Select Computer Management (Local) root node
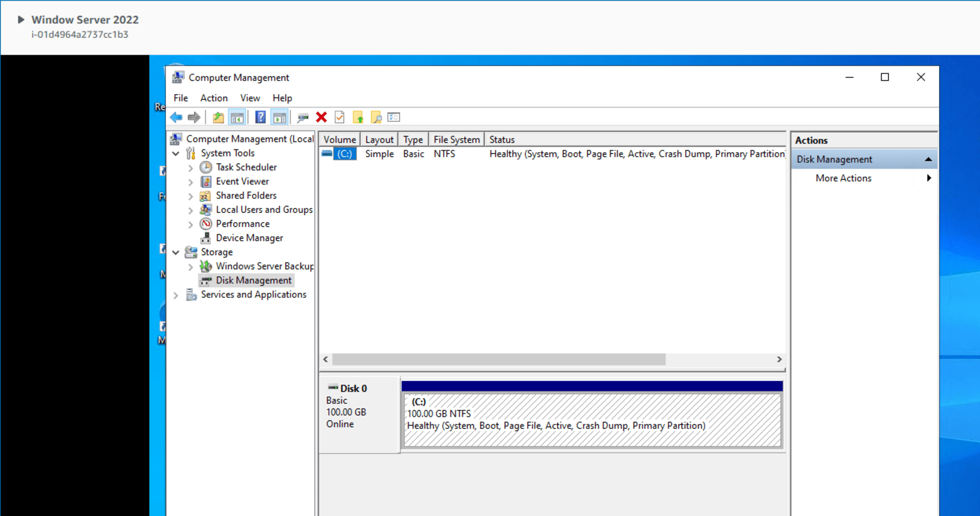This screenshot has height=516, width=980. pyautogui.click(x=250, y=139)
